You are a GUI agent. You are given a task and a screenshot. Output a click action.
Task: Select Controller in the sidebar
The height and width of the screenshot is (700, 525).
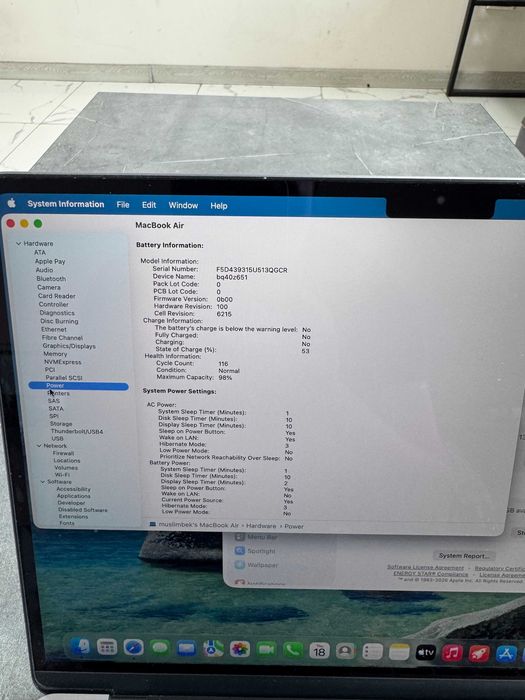coord(54,304)
